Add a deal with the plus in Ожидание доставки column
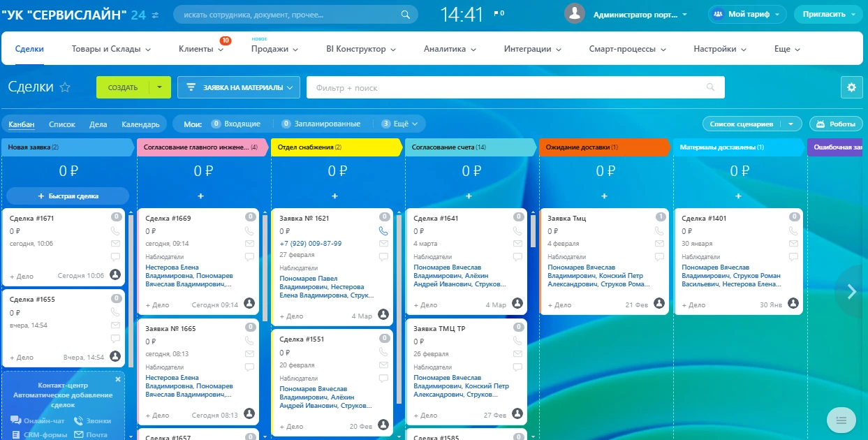 click(604, 196)
